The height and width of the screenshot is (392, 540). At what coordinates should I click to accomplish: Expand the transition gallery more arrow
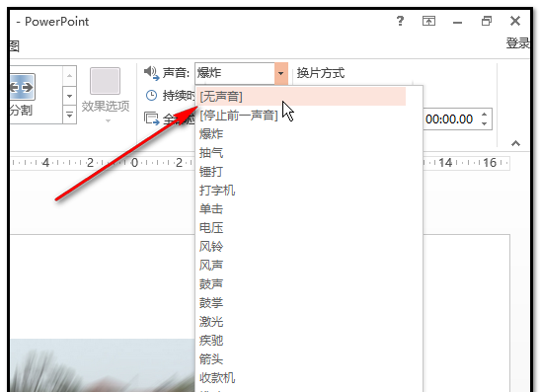point(69,115)
